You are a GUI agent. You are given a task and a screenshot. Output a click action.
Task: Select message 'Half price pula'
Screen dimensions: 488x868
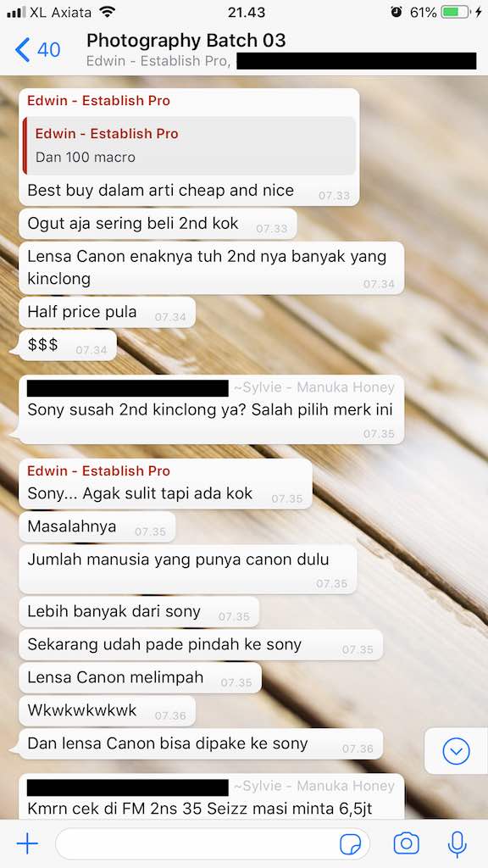(x=107, y=312)
